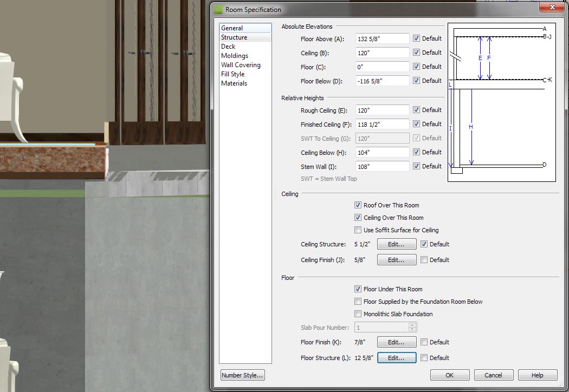Switch to the Moldings panel
Image resolution: width=569 pixels, height=392 pixels.
click(235, 56)
